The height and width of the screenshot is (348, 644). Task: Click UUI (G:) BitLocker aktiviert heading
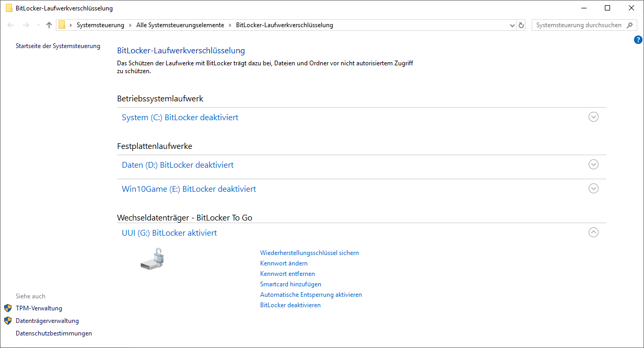(x=169, y=233)
